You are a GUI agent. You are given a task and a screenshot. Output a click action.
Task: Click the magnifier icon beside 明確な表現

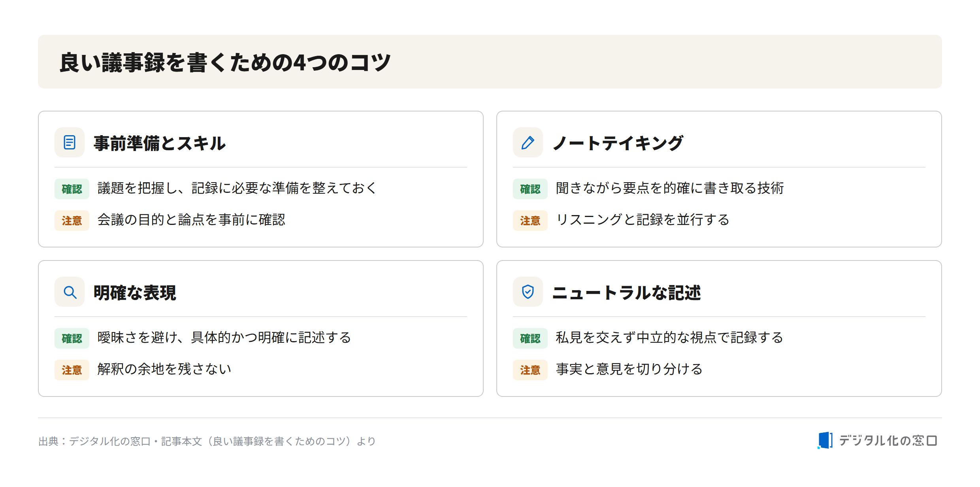[70, 292]
